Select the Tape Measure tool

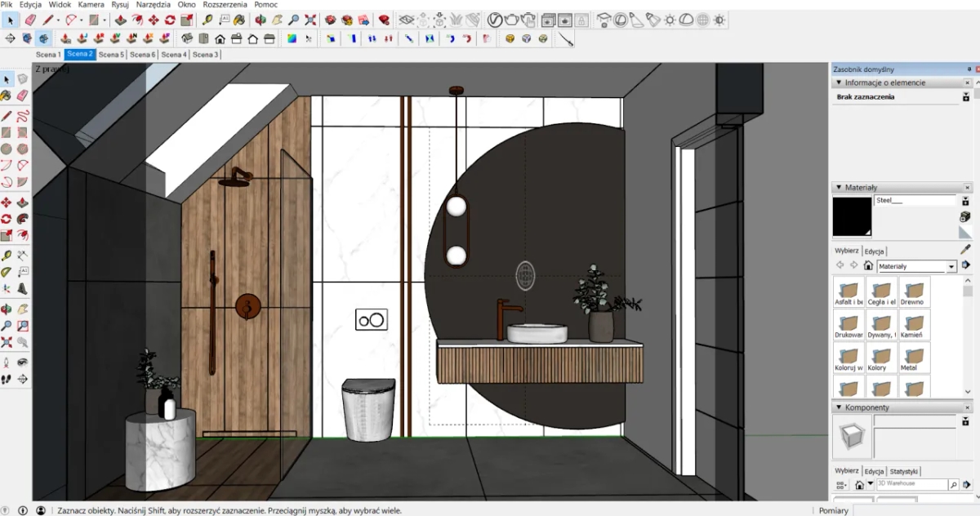pyautogui.click(x=207, y=20)
